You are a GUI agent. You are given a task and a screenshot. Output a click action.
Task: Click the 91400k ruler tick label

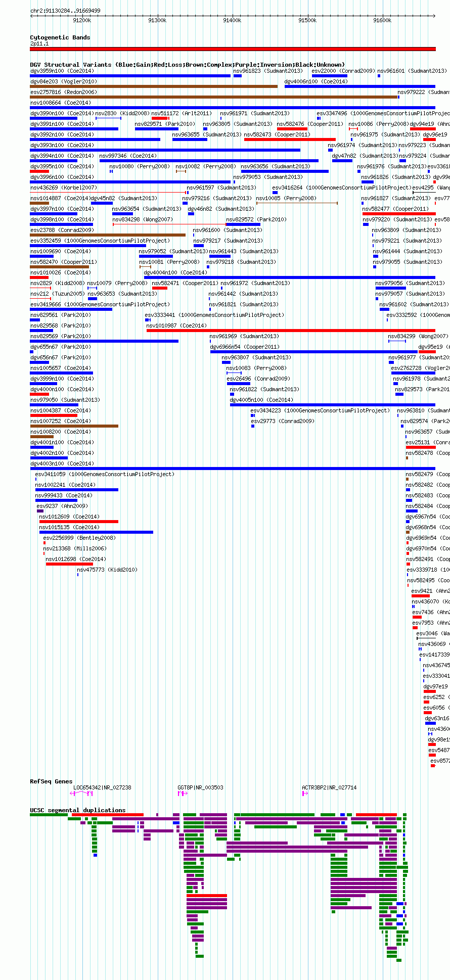(232, 20)
